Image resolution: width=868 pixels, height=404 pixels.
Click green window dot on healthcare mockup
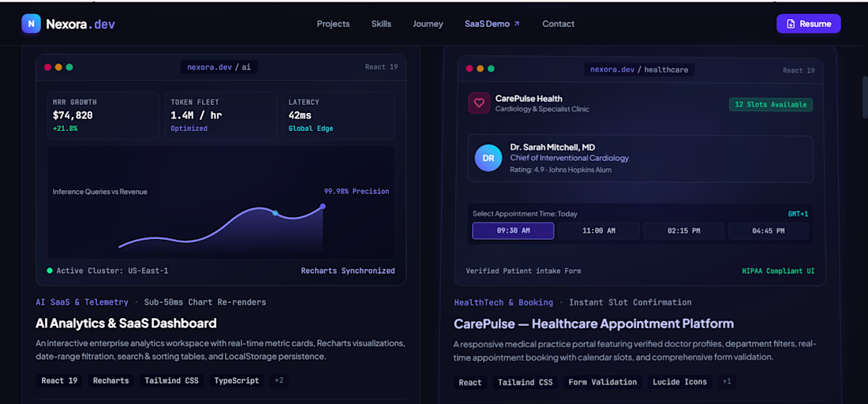[491, 69]
